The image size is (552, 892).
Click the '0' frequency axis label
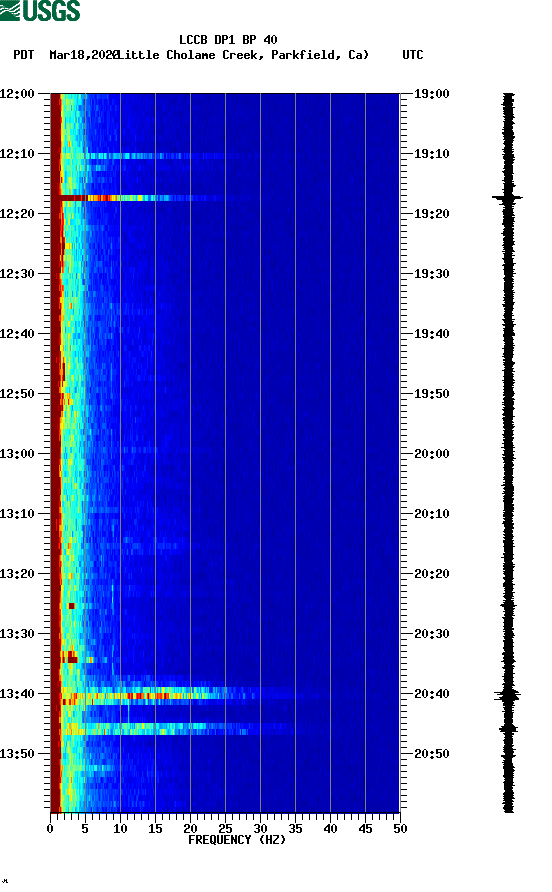coord(50,829)
